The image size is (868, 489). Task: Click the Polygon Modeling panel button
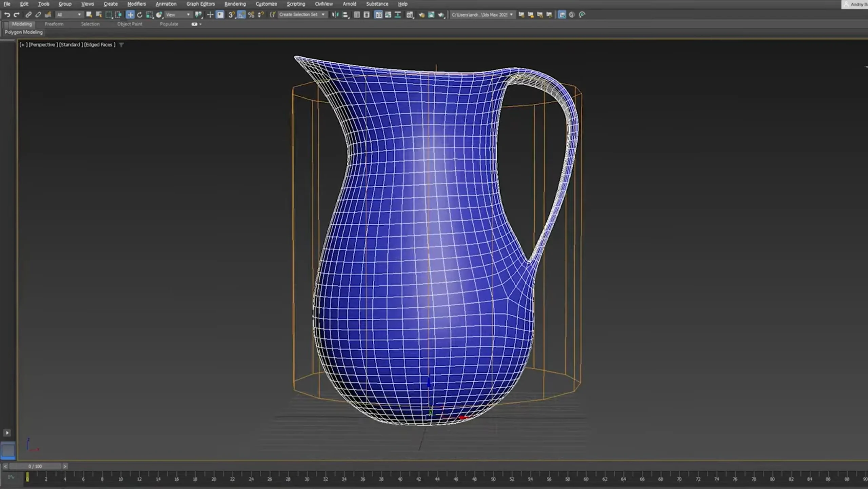[x=24, y=32]
